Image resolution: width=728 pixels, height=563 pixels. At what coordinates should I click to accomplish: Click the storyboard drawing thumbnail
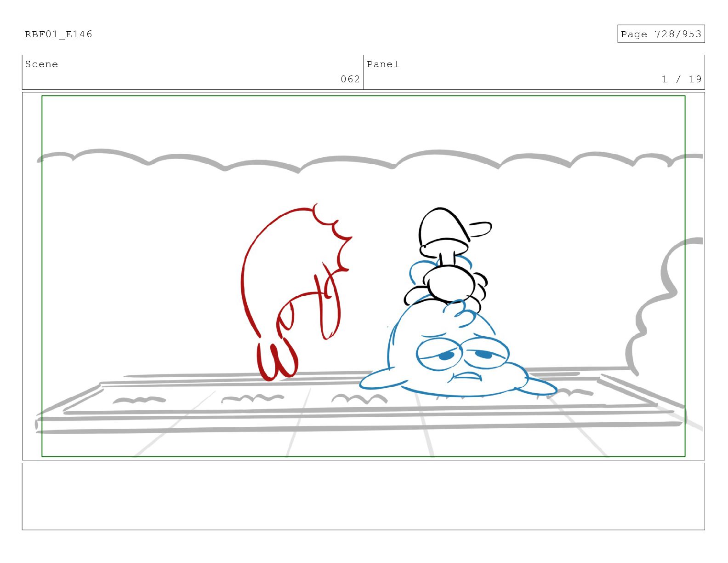(x=363, y=276)
